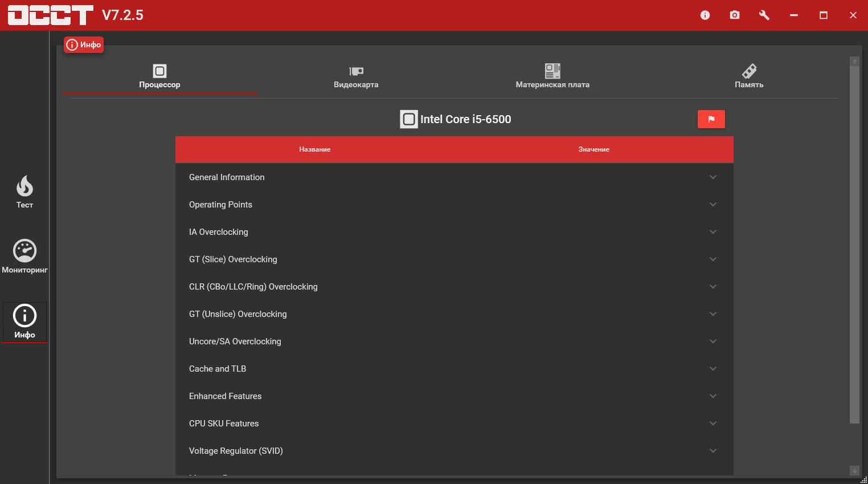Click the red Инфо panel badge
868x484 pixels.
(84, 44)
